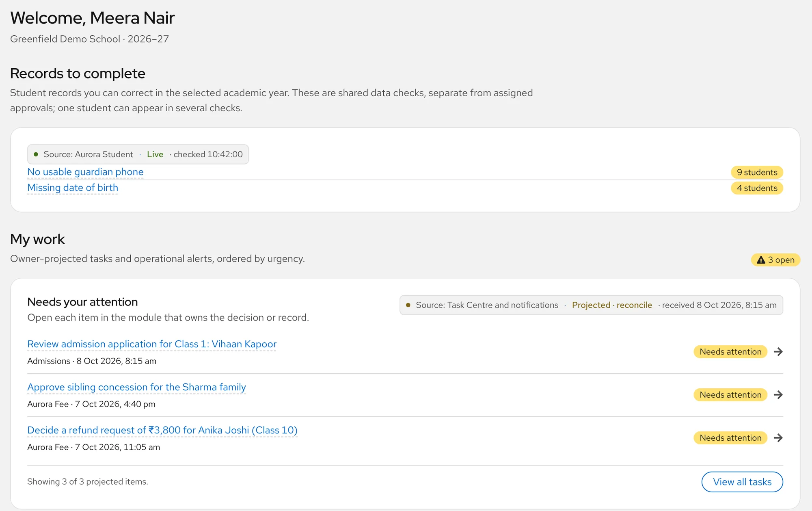This screenshot has width=812, height=511.
Task: Open the arrow for Anika Joshi refund request
Action: (778, 438)
